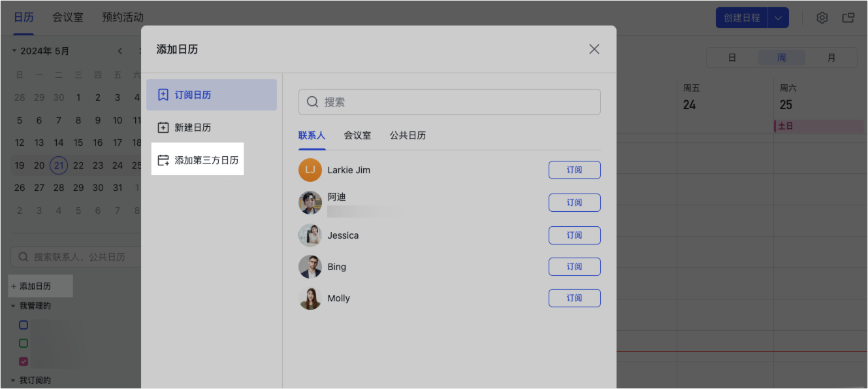Open the settings gear icon

click(x=822, y=18)
